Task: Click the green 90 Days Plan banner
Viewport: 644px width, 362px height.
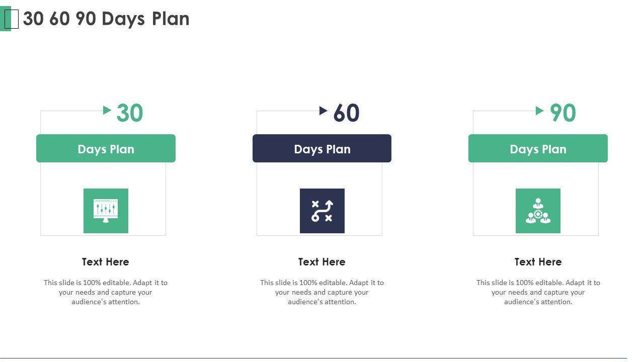Action: (x=538, y=148)
